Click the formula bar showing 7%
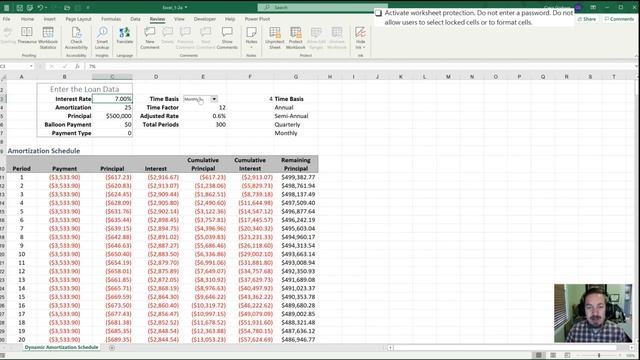640x360 pixels. click(x=359, y=66)
